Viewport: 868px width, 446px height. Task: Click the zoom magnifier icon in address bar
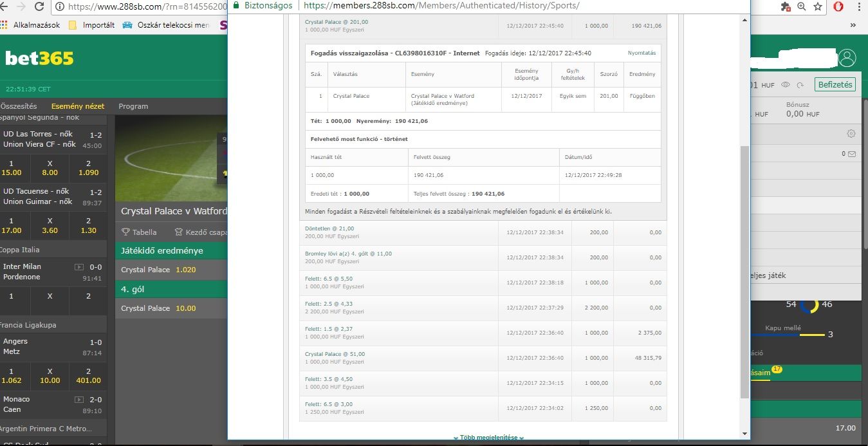click(x=801, y=6)
